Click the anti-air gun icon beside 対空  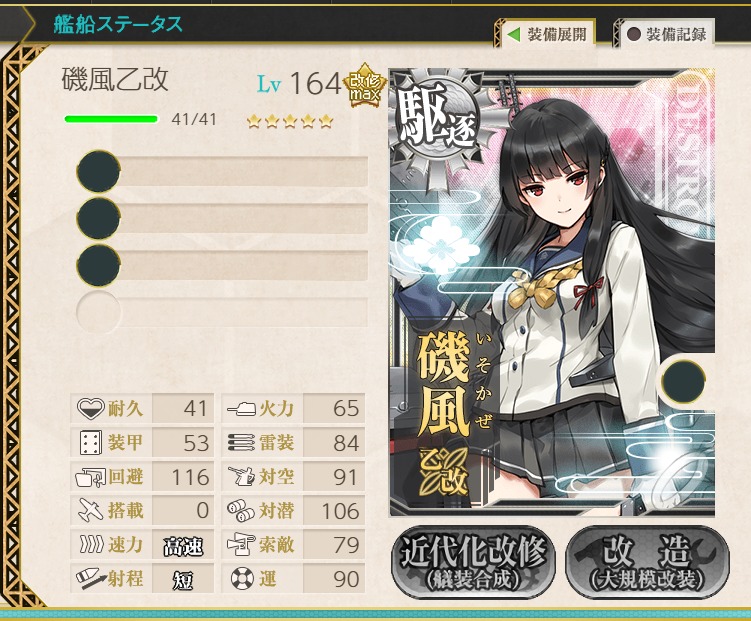(x=241, y=477)
